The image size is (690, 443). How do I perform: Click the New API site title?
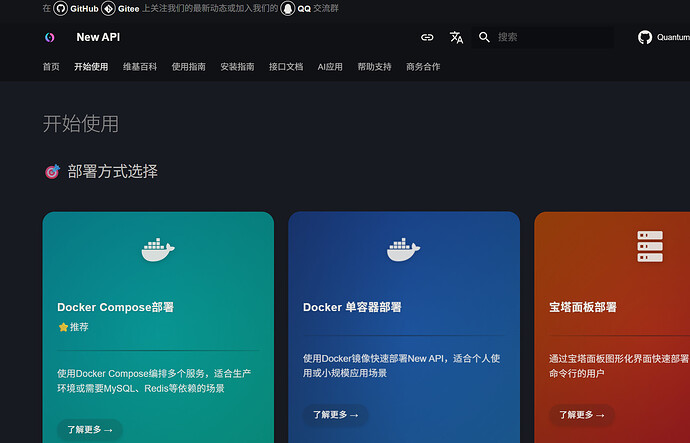coord(98,37)
